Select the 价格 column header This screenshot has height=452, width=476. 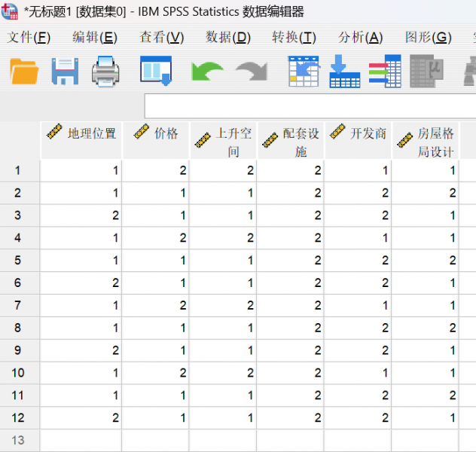[156, 140]
